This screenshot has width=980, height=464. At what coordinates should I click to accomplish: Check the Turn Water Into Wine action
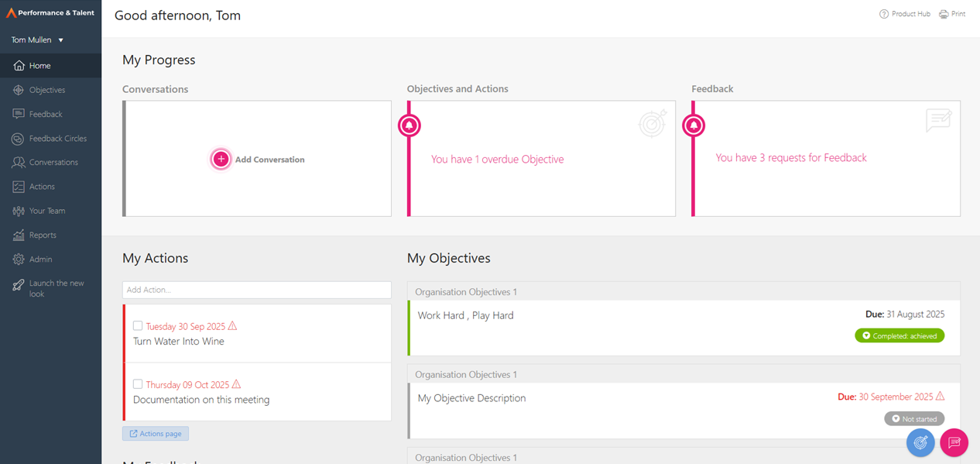click(x=138, y=326)
